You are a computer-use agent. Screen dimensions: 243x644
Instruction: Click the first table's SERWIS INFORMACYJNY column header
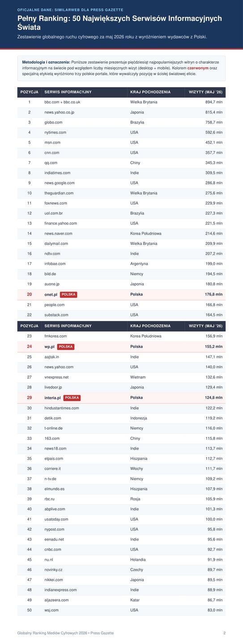point(68,92)
